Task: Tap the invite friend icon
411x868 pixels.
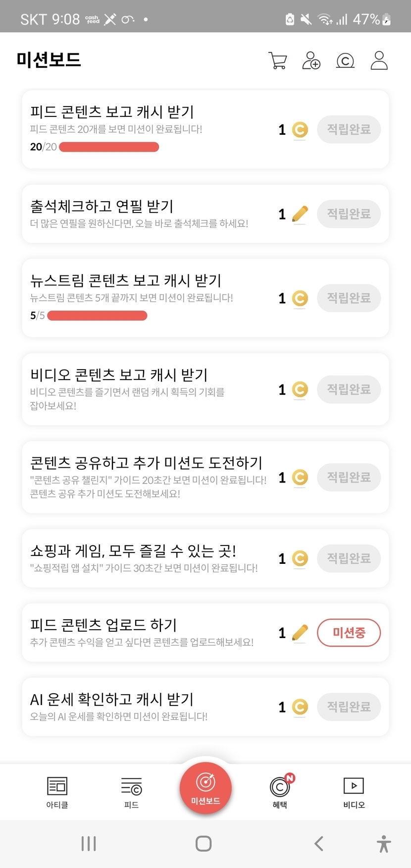Action: 311,60
